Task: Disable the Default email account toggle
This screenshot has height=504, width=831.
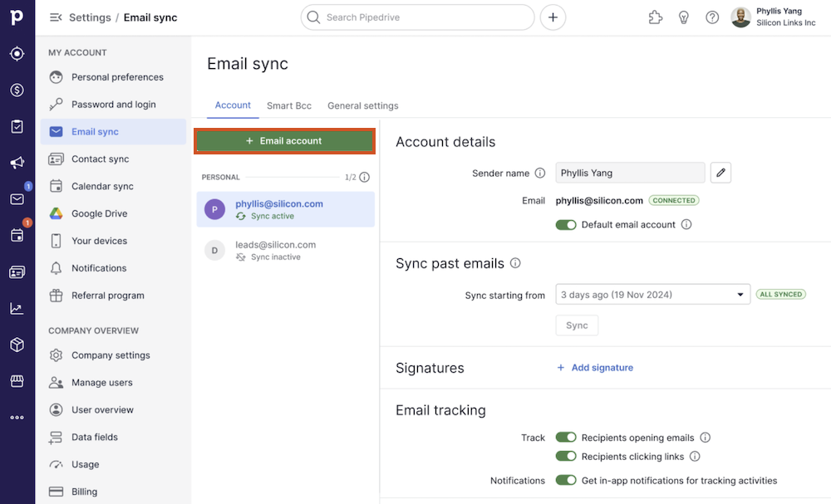Action: [x=566, y=224]
